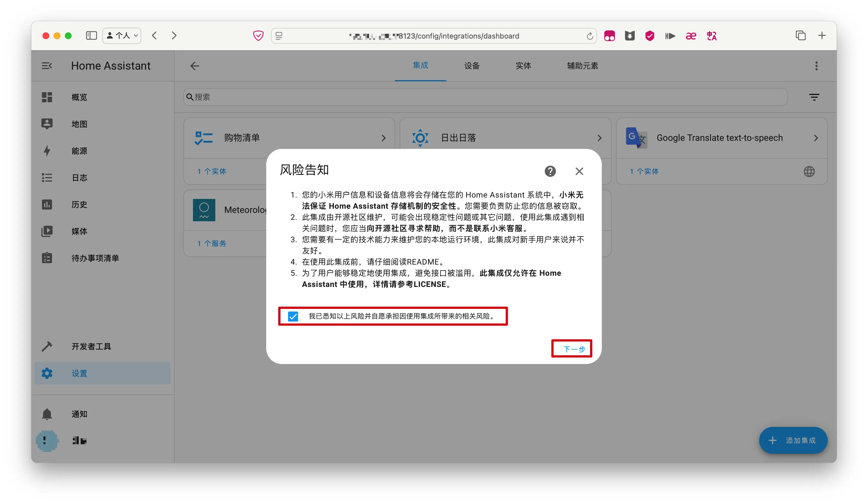Switch to the 设备 tab

(471, 65)
